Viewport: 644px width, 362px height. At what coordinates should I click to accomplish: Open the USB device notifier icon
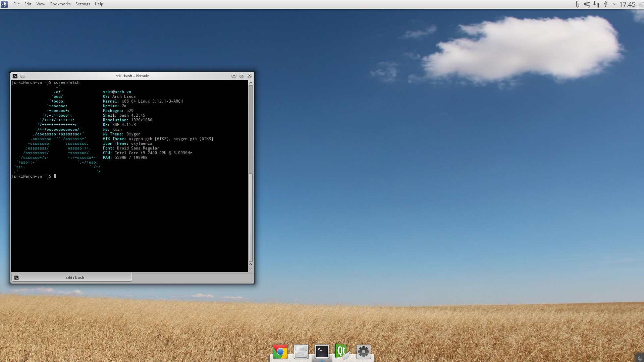[x=606, y=4]
